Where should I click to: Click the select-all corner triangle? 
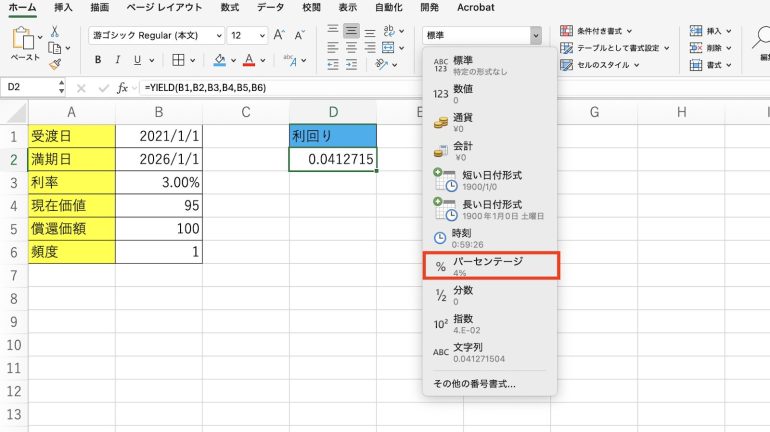(x=17, y=113)
